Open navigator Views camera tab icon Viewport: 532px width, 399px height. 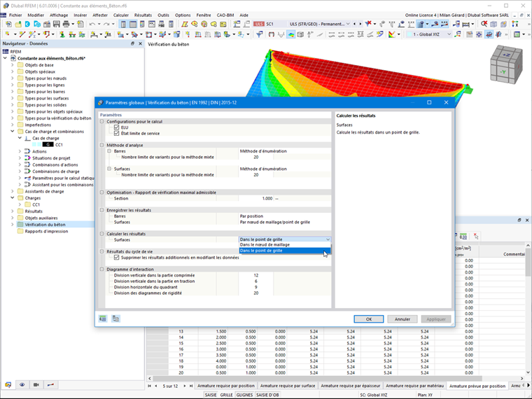[x=36, y=385]
